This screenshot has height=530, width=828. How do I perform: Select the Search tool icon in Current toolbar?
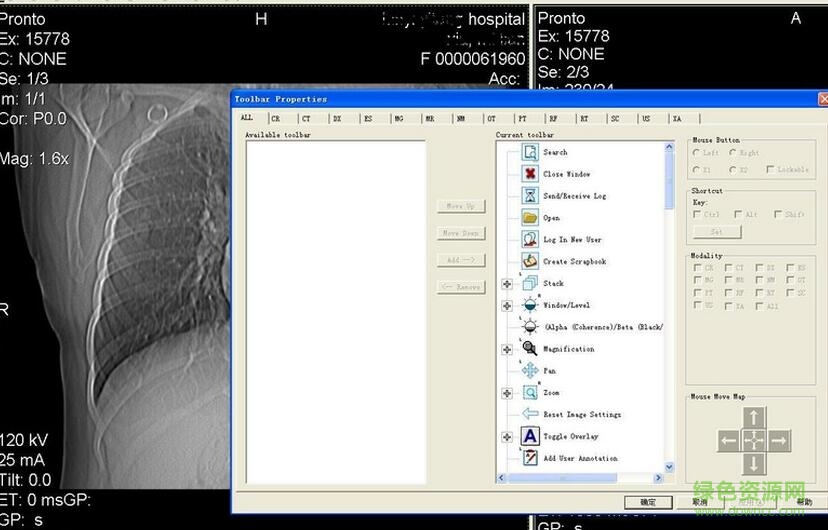click(x=529, y=152)
